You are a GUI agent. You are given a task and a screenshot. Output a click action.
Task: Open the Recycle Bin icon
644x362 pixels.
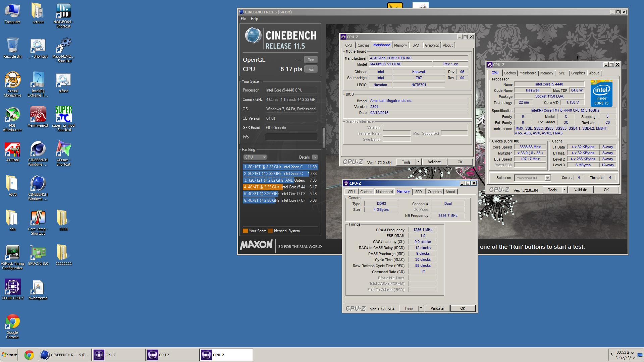(12, 48)
